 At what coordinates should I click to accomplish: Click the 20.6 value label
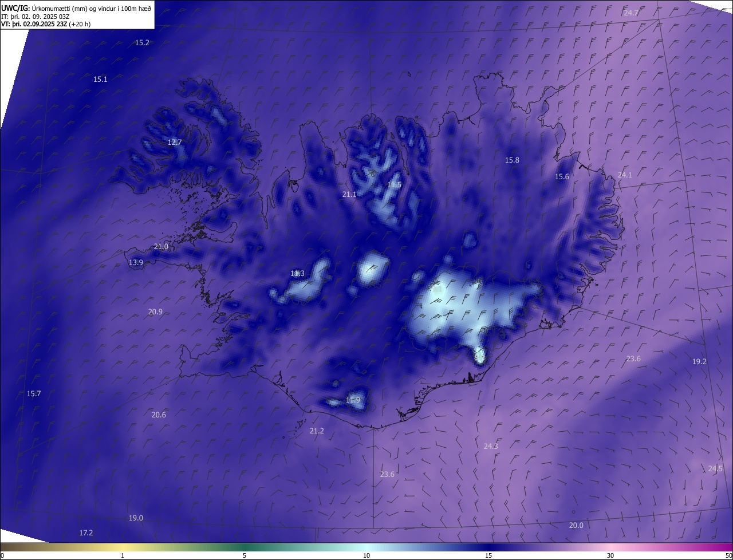point(159,415)
